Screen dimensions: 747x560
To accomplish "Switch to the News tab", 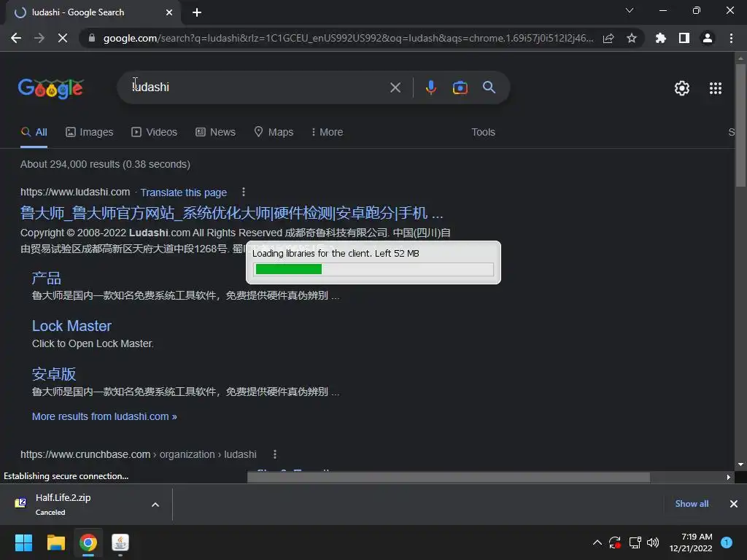I will [x=215, y=133].
